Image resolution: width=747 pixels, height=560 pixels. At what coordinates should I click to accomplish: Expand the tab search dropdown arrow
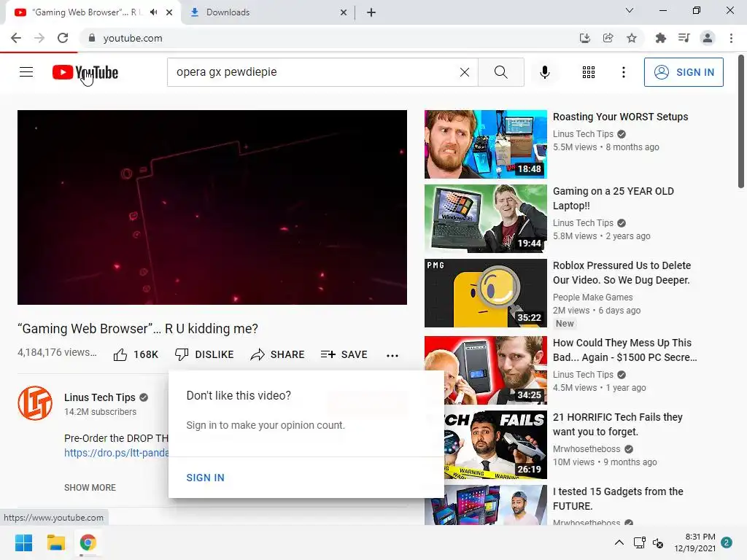coord(630,10)
